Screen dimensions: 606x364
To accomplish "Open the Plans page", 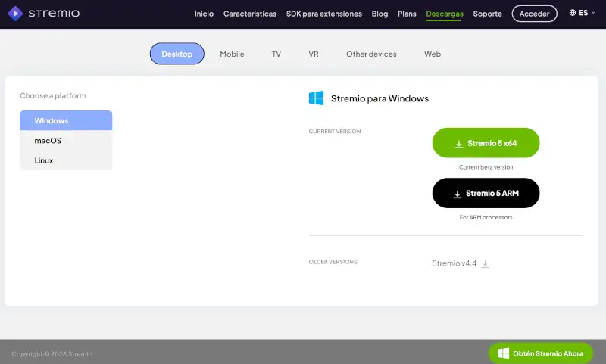I will tap(407, 14).
